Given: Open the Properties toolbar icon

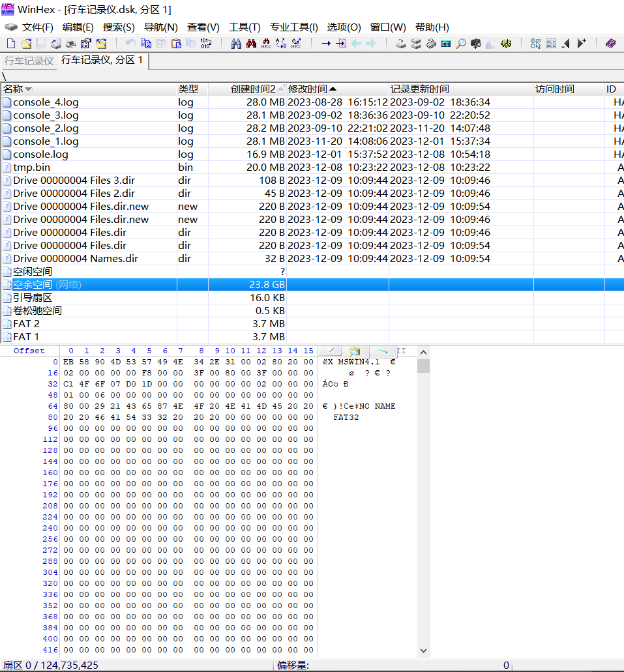Looking at the screenshot, I should click(86, 43).
